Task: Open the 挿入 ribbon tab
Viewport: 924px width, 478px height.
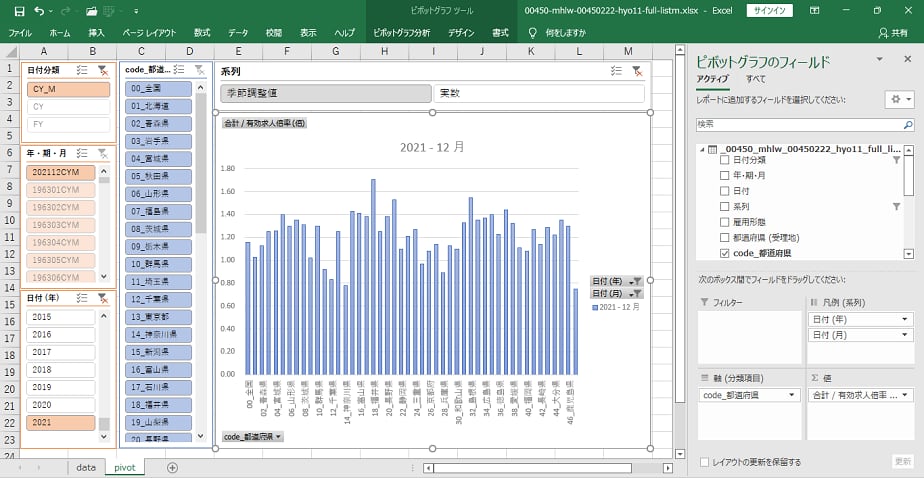Action: point(96,33)
